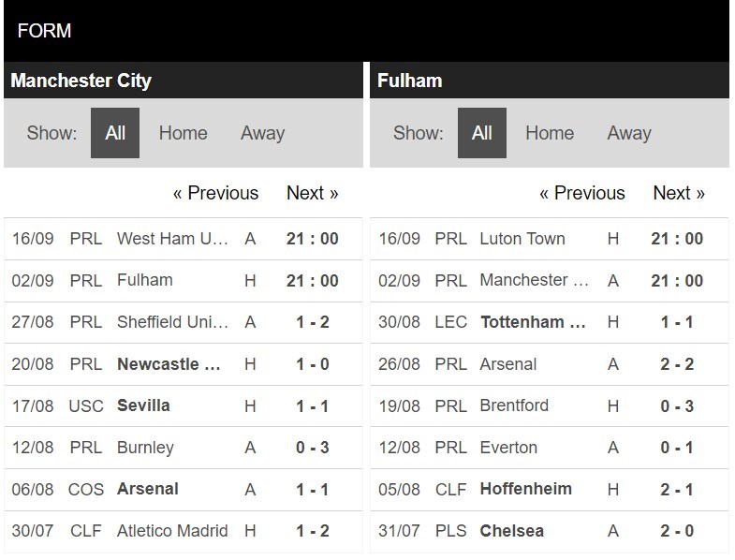Open the West Ham match on 16/09
The width and height of the screenshot is (735, 560).
[184, 239]
